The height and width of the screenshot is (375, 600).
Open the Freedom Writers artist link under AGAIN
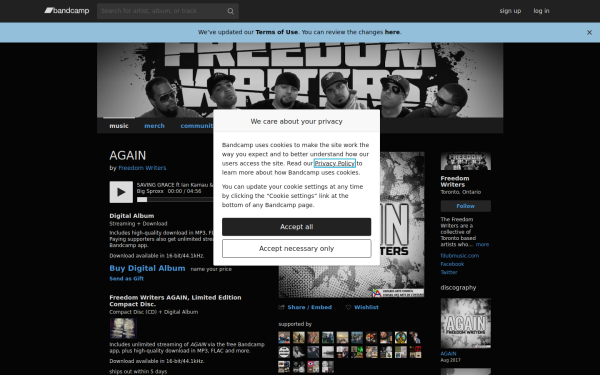[x=142, y=168]
